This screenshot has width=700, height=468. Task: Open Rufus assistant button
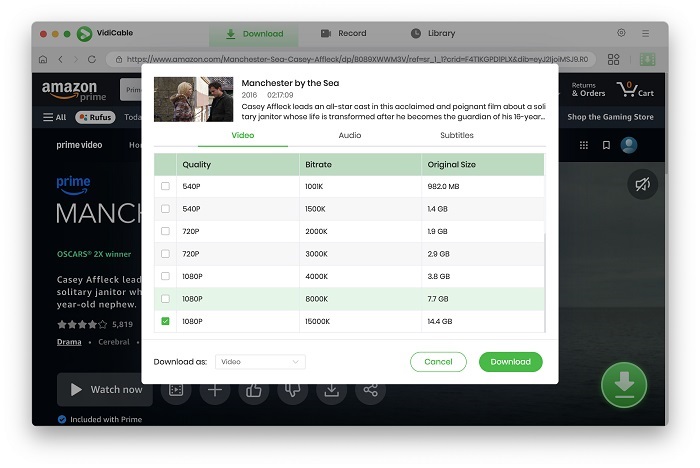95,117
